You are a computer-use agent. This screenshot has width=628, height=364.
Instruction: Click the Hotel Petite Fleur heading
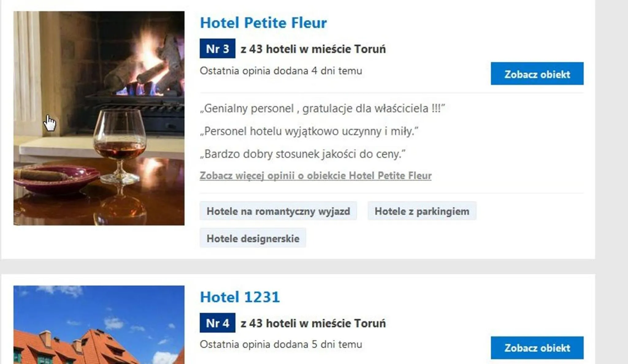[x=263, y=22]
